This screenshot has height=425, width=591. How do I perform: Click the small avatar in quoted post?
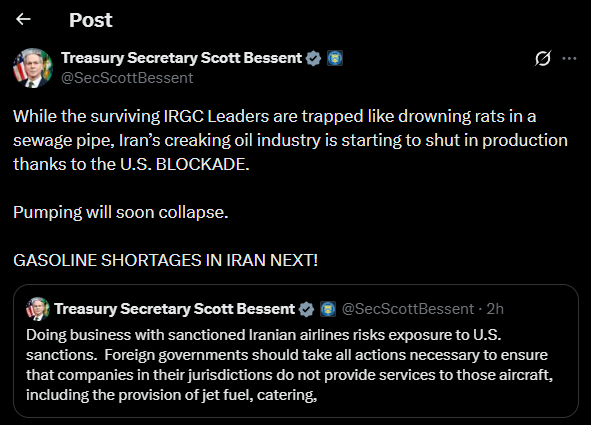(x=38, y=309)
